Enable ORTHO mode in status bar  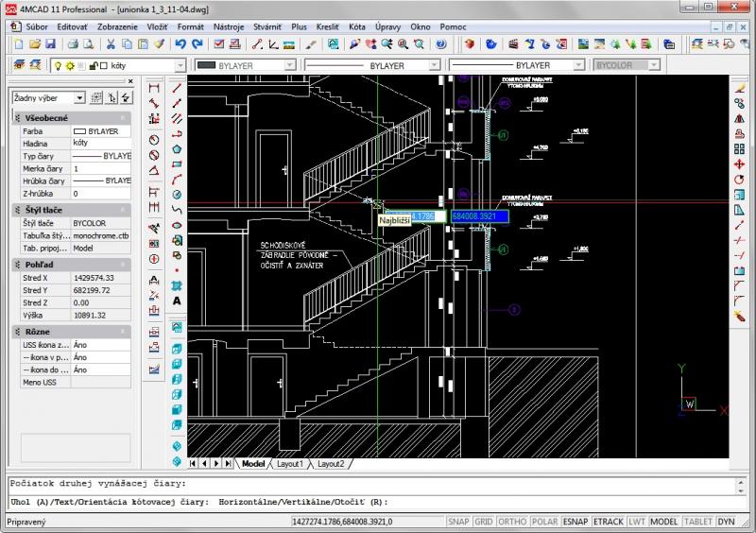click(511, 522)
